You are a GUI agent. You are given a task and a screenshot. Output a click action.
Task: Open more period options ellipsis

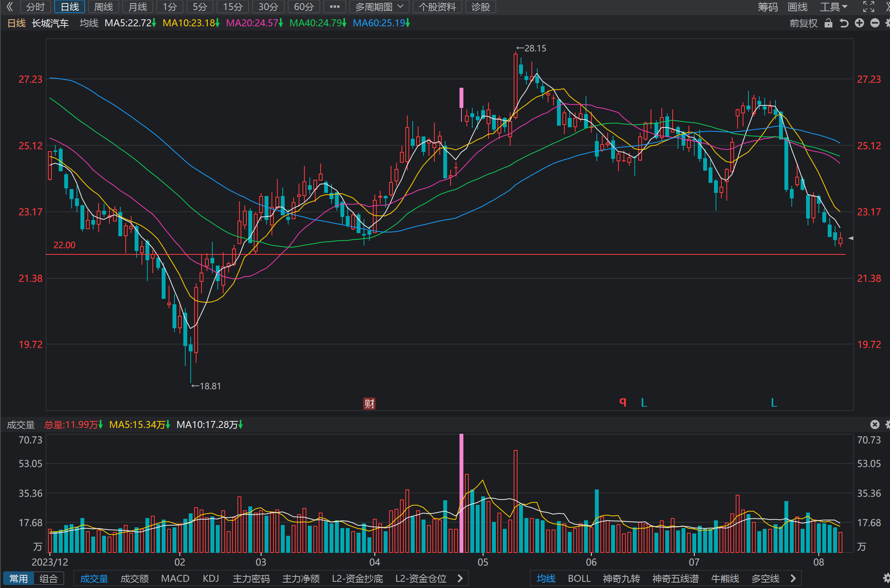pos(335,7)
